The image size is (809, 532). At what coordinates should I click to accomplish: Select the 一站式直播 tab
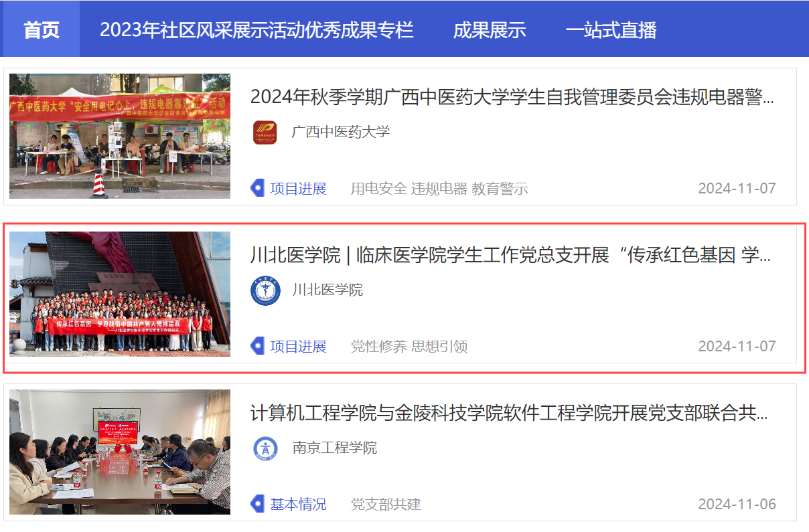(611, 29)
